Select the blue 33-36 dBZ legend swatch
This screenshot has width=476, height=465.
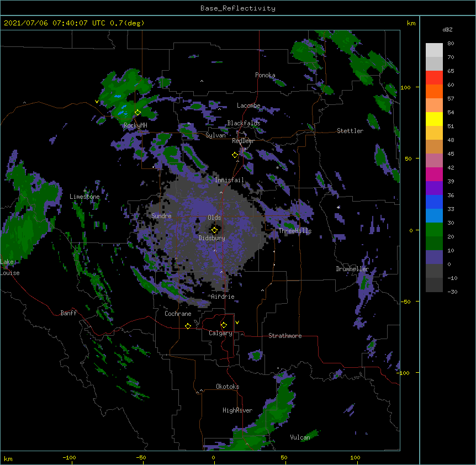click(434, 202)
